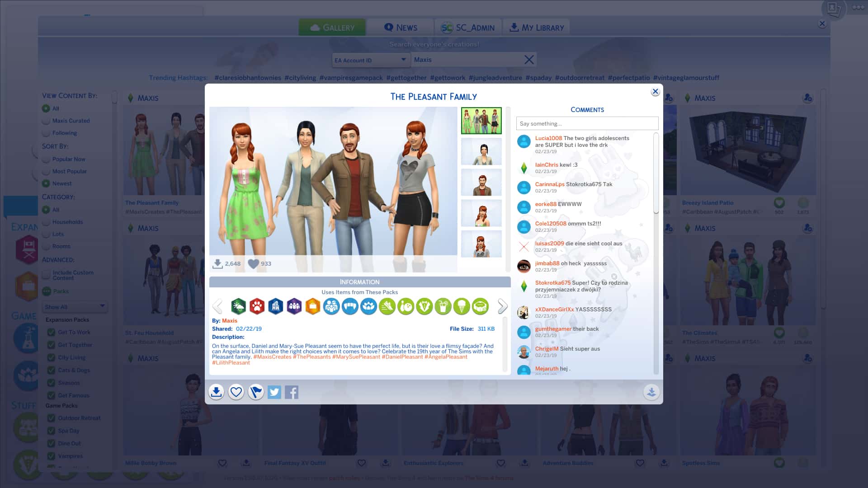Filter category to Lots
Viewport: 868px width, 488px height.
tap(46, 234)
